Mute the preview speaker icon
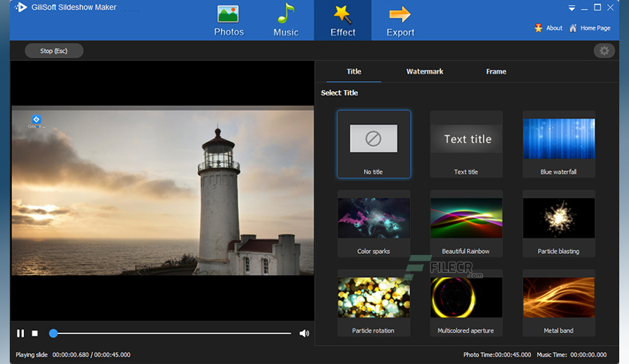 pyautogui.click(x=304, y=333)
